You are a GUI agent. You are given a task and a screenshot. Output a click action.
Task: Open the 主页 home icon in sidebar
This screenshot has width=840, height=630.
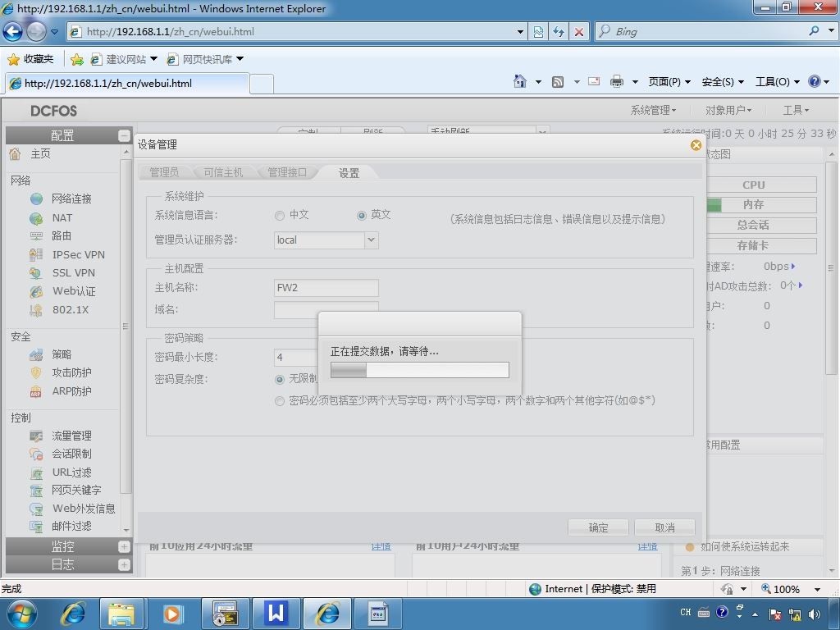(15, 154)
